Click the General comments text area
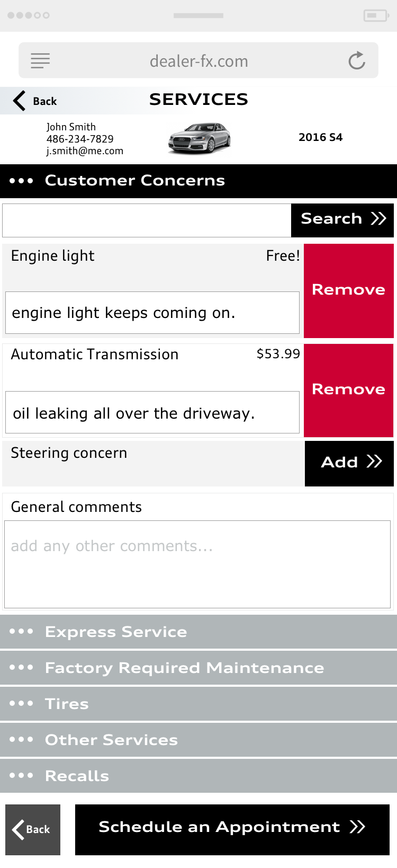 pos(197,564)
